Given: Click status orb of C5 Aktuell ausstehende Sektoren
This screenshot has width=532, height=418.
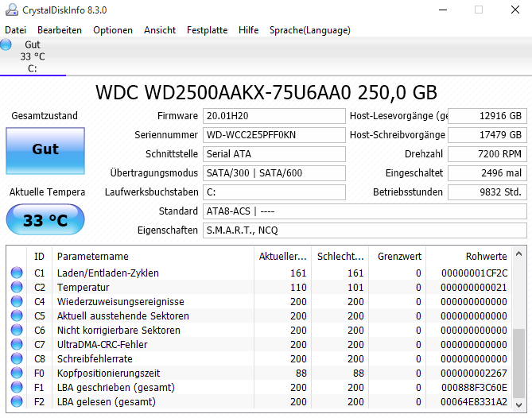Looking at the screenshot, I should coord(17,315).
